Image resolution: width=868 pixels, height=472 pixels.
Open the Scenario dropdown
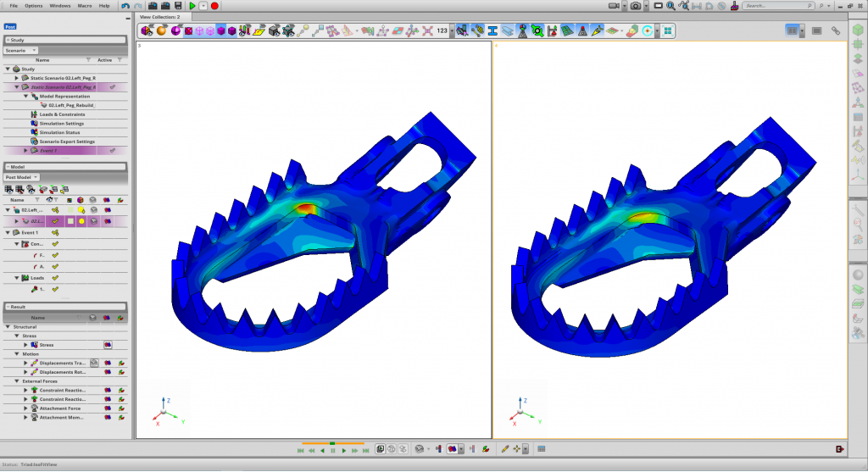click(21, 51)
